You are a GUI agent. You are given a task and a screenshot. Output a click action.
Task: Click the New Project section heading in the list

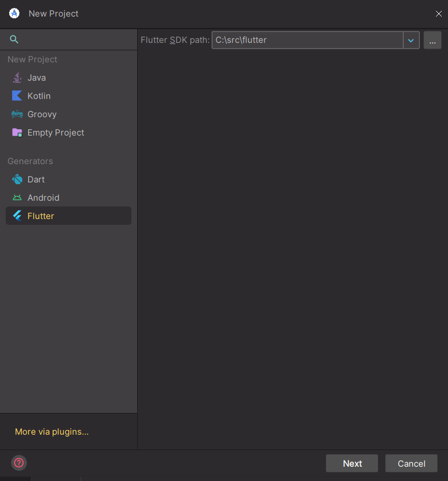32,59
